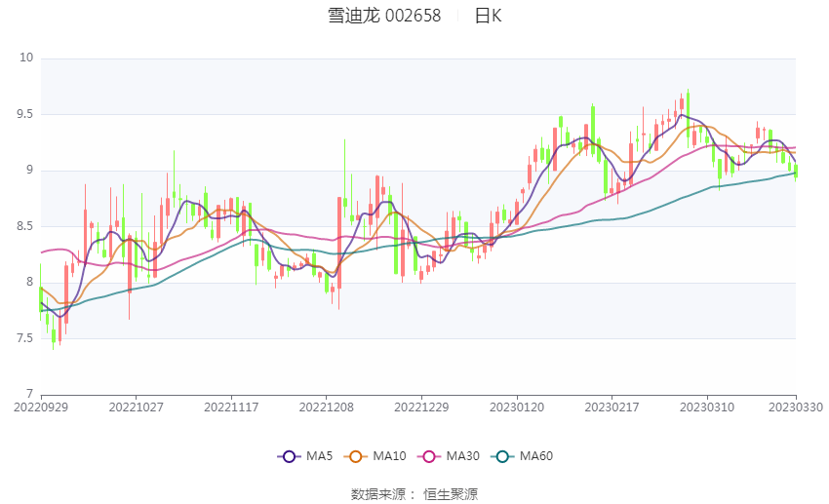The width and height of the screenshot is (829, 504).
Task: Click the data source text 恒生聚源
Action: pyautogui.click(x=451, y=494)
